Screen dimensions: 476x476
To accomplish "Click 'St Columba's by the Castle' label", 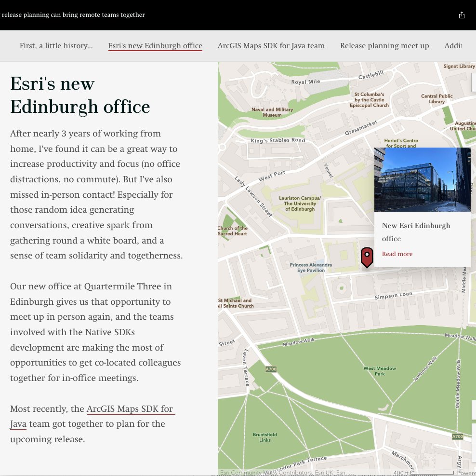I will (x=369, y=100).
